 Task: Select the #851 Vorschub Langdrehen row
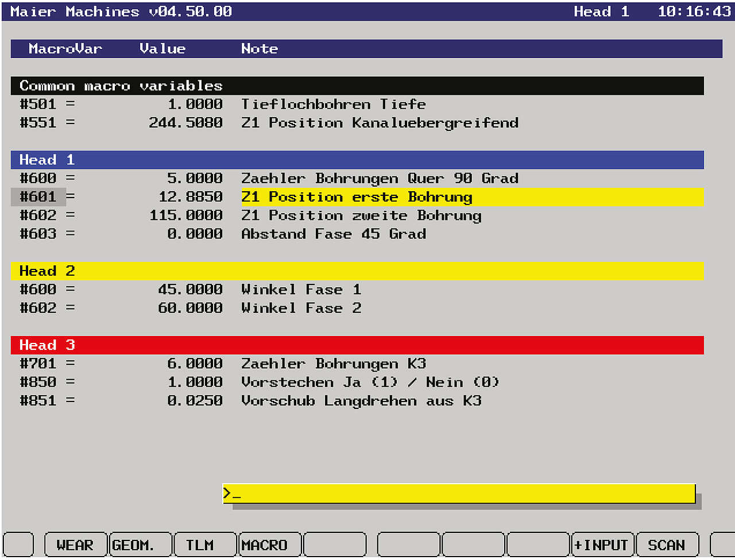pos(361,401)
